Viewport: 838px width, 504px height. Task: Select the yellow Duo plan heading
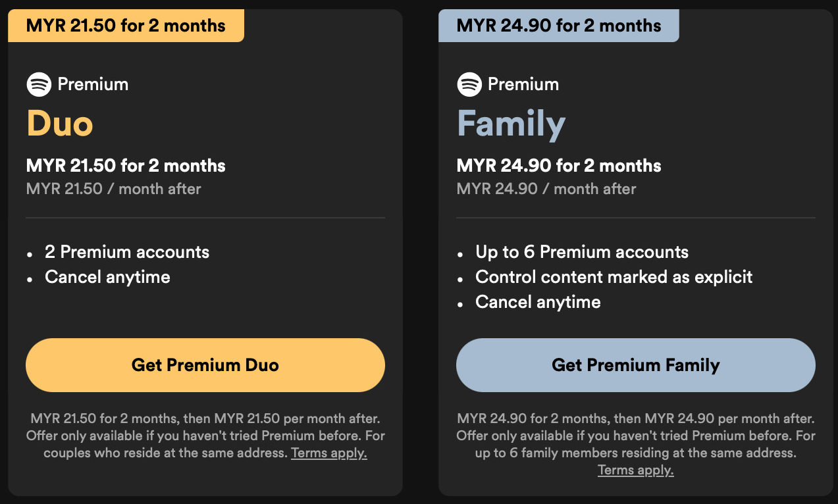pos(60,123)
